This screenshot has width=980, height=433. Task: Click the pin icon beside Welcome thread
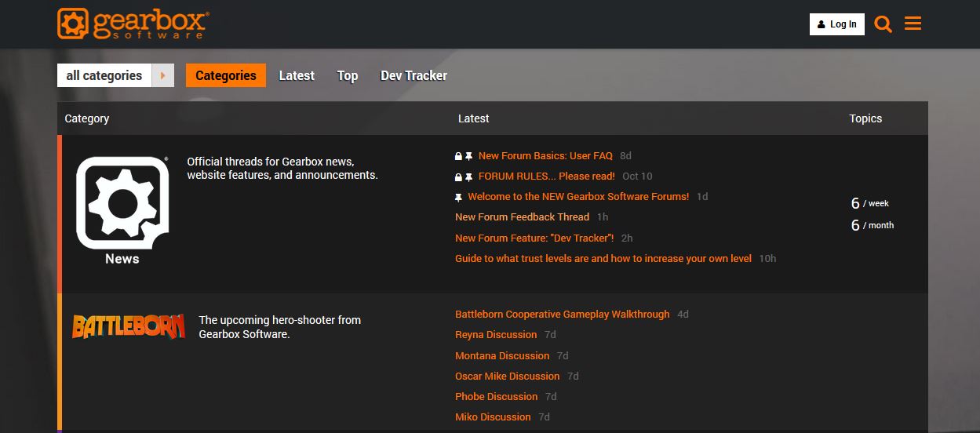459,197
